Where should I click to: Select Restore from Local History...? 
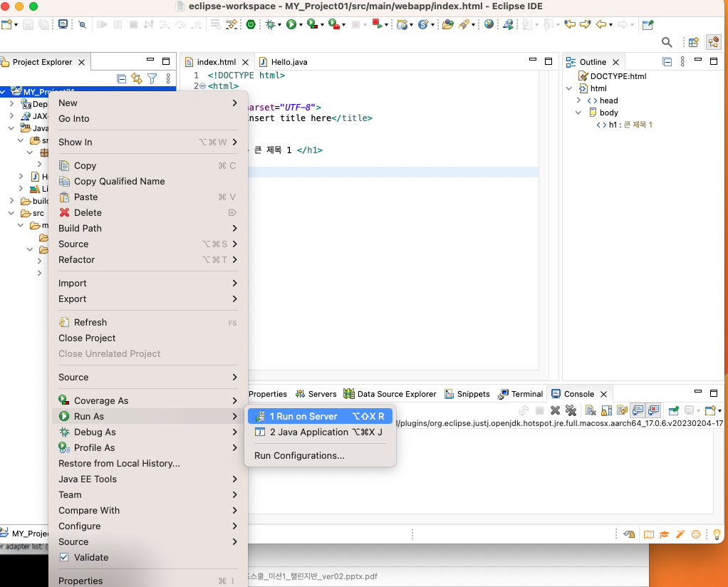(x=120, y=464)
